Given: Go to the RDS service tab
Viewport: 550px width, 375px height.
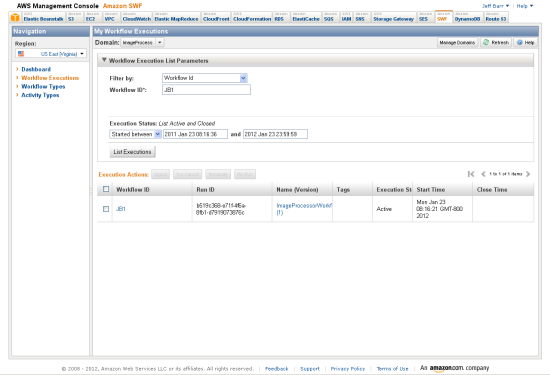Looking at the screenshot, I should coord(282,17).
